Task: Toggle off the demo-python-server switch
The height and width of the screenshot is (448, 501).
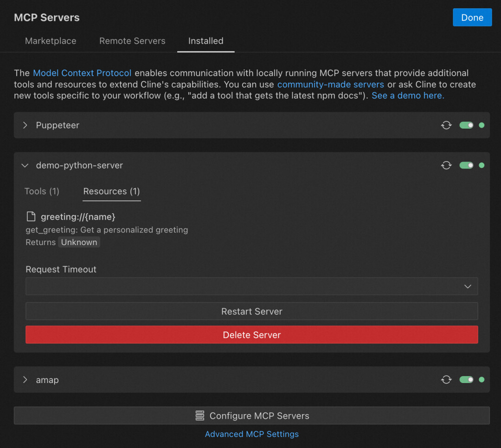Action: [466, 165]
